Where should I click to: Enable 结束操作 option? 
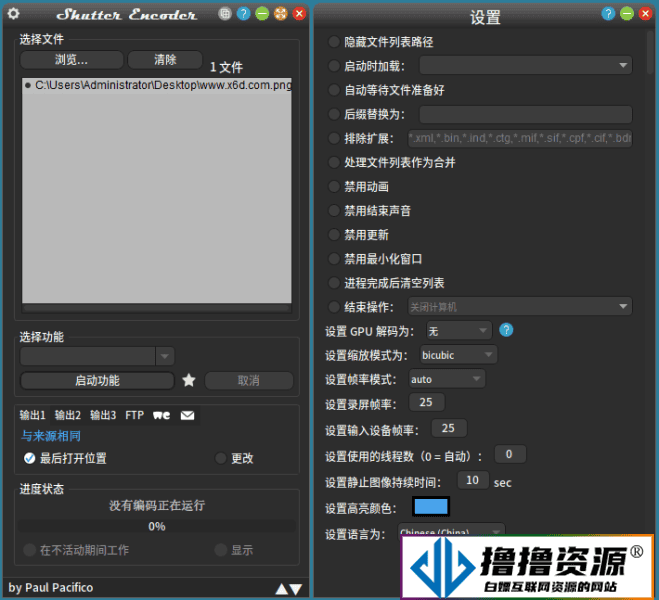click(334, 307)
